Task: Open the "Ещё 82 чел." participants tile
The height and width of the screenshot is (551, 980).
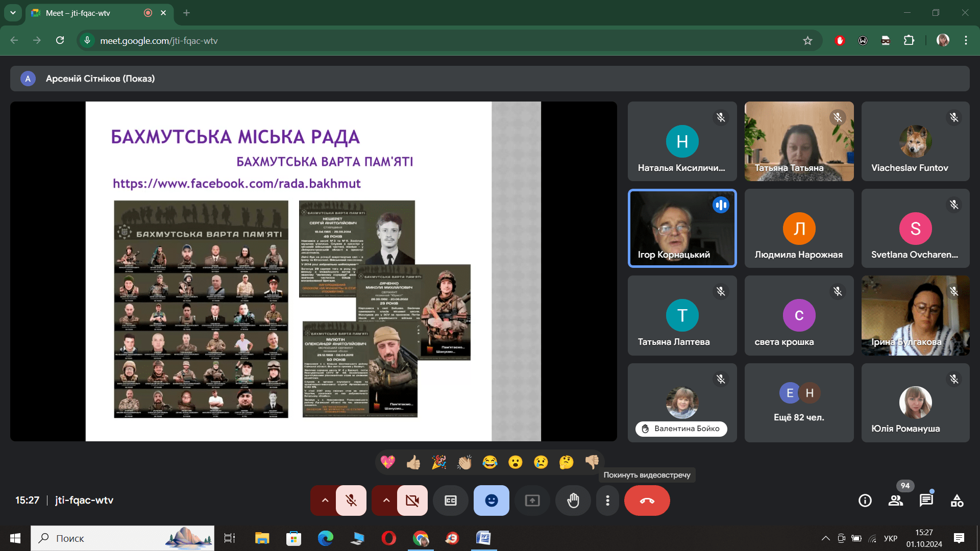Action: (799, 403)
